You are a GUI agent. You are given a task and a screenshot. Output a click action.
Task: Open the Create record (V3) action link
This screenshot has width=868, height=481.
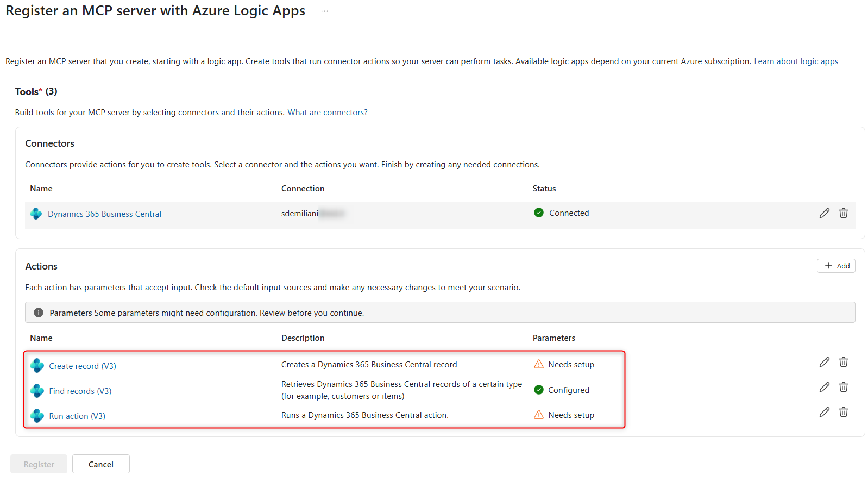click(x=83, y=366)
